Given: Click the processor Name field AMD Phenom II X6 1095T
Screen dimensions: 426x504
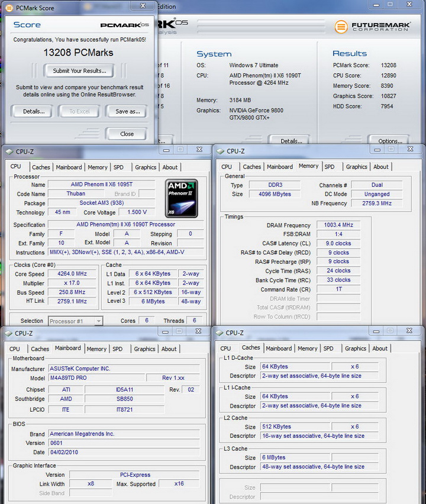Looking at the screenshot, I should click(102, 185).
